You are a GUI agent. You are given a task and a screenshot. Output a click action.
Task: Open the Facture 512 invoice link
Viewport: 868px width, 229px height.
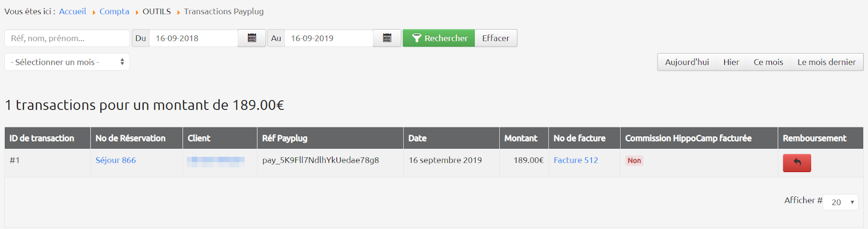click(576, 160)
